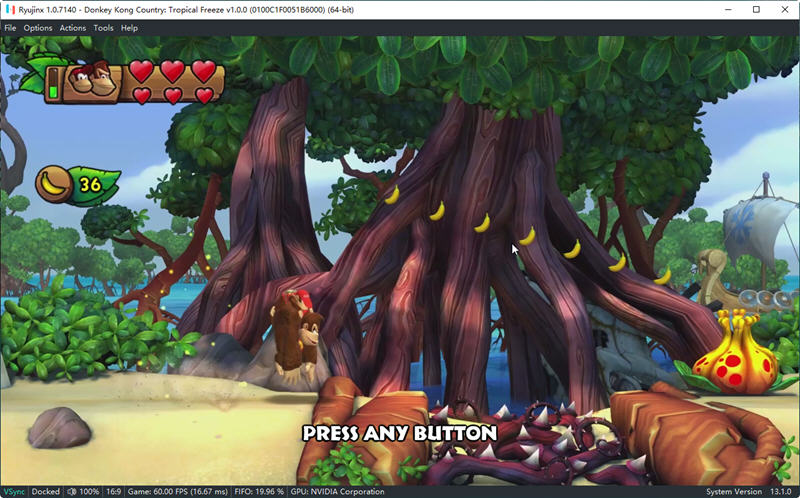Toggle Docked mode in status bar

[45, 492]
